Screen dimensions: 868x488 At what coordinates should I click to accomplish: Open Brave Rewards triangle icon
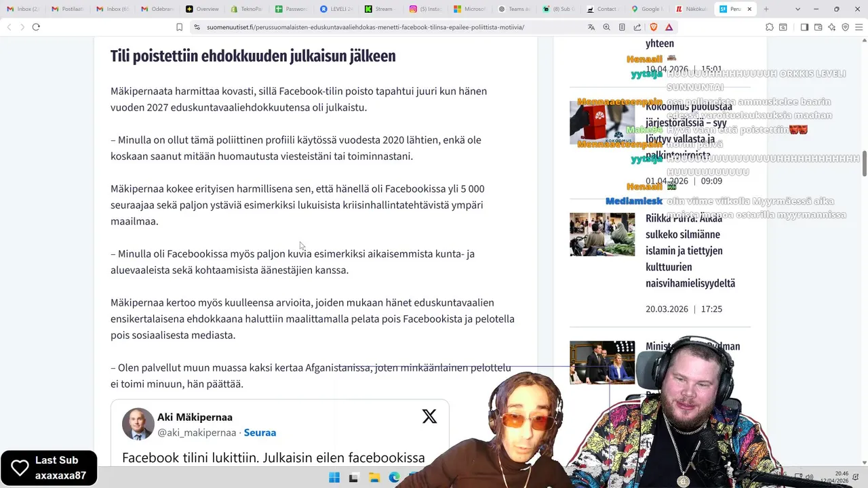669,27
